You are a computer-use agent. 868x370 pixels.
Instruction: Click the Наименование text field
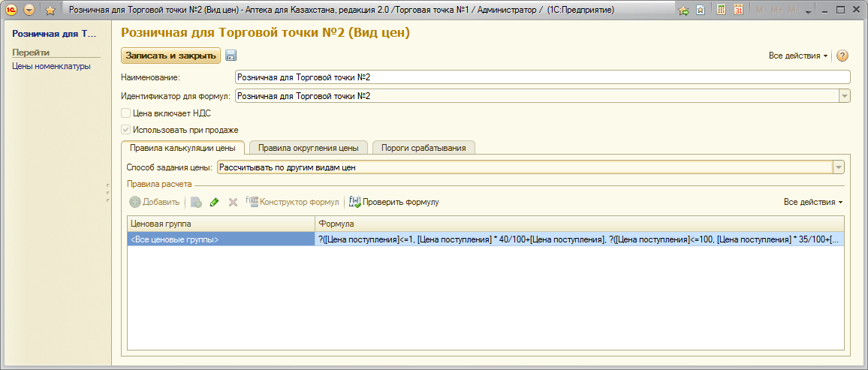[541, 77]
